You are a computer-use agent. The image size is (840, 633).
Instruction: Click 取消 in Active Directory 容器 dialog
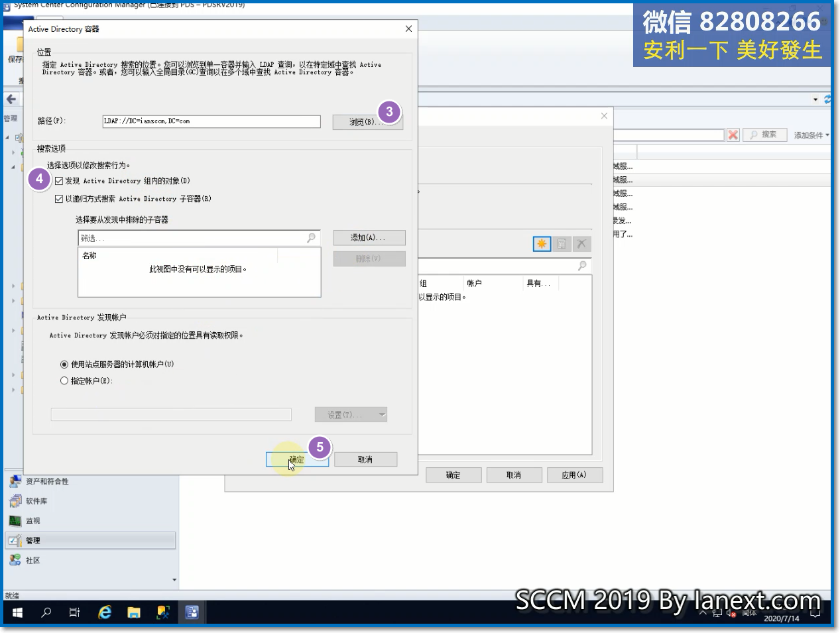(365, 459)
